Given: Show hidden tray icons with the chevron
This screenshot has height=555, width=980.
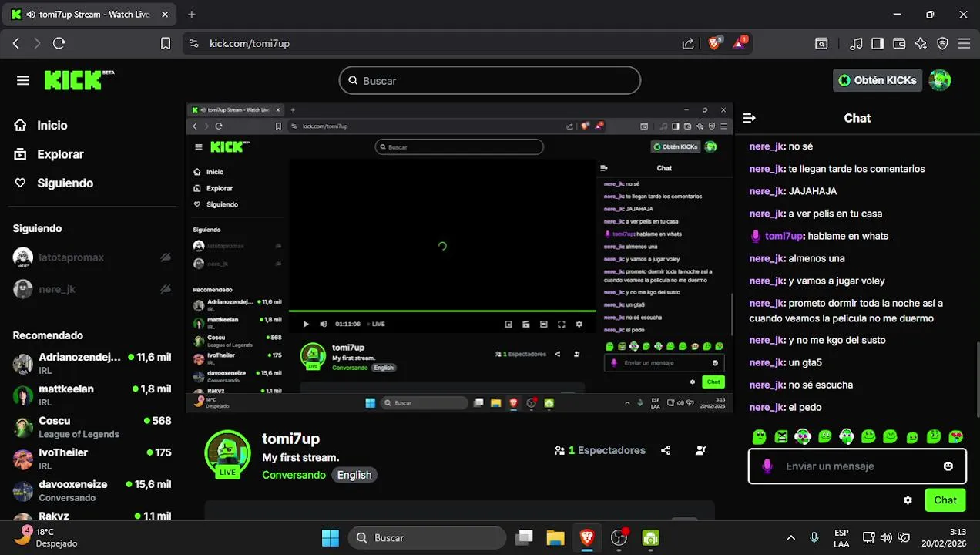Looking at the screenshot, I should tap(791, 537).
